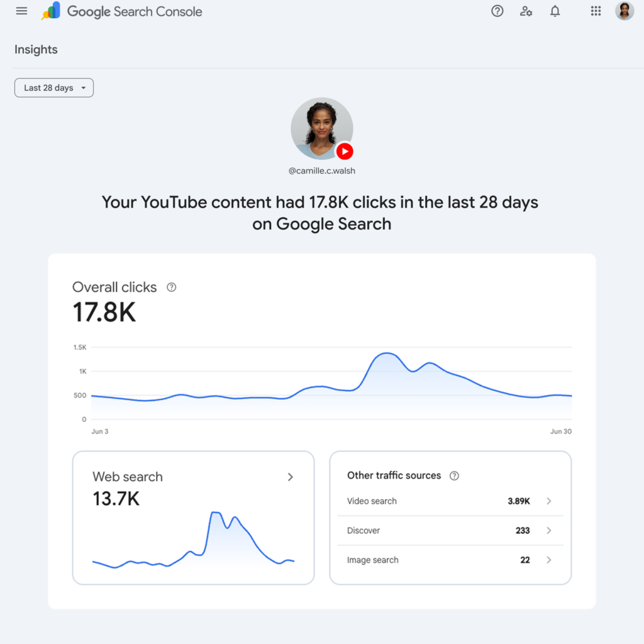Open Web search details chevron
The height and width of the screenshot is (644, 644).
point(291,477)
